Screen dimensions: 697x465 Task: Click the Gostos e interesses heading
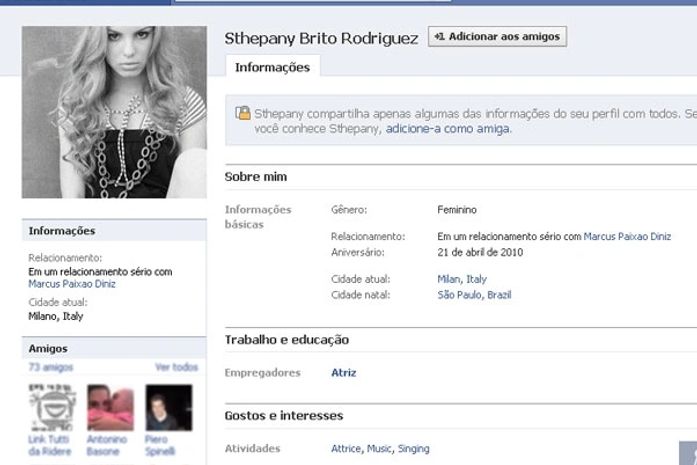284,416
